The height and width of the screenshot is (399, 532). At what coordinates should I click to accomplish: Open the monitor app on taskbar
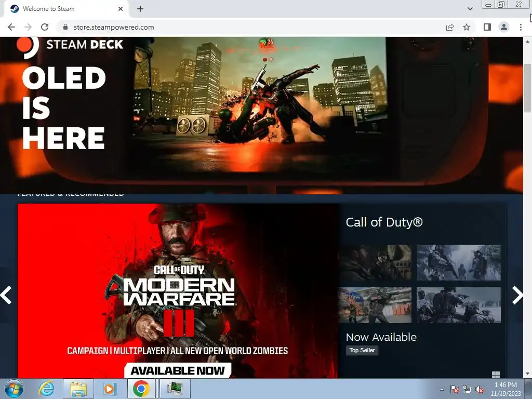175,389
